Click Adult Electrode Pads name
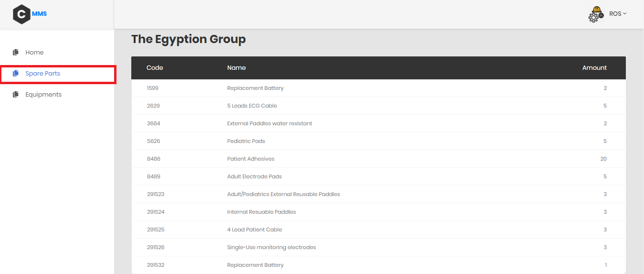 [254, 176]
